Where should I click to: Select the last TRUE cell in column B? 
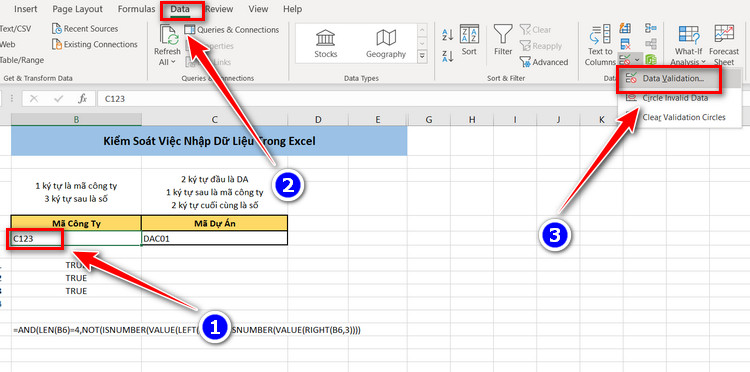pyautogui.click(x=77, y=291)
